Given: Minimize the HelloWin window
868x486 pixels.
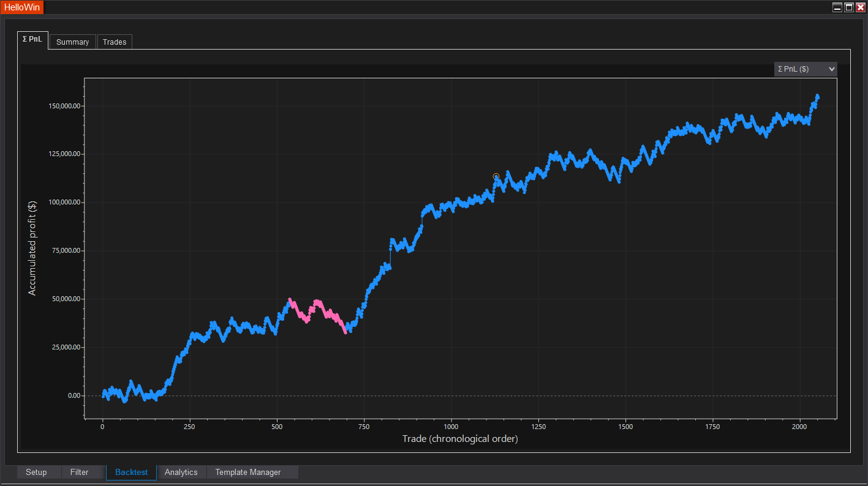Looking at the screenshot, I should [x=837, y=7].
